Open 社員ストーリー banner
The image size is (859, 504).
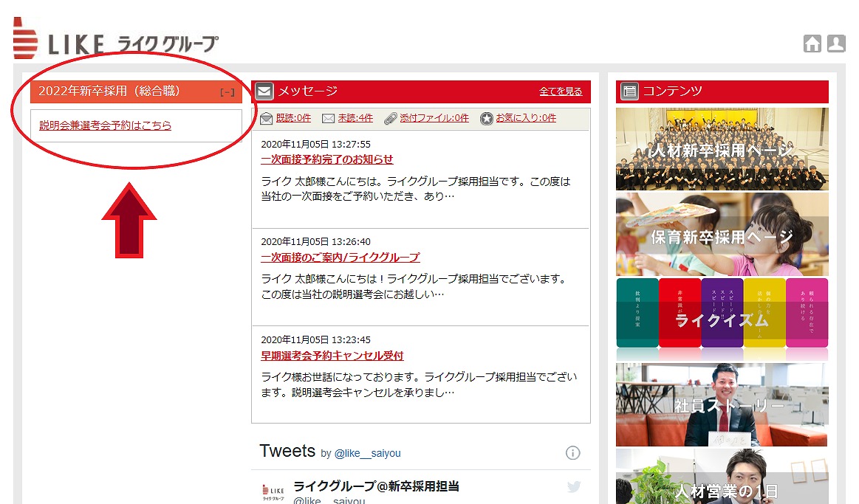[722, 404]
